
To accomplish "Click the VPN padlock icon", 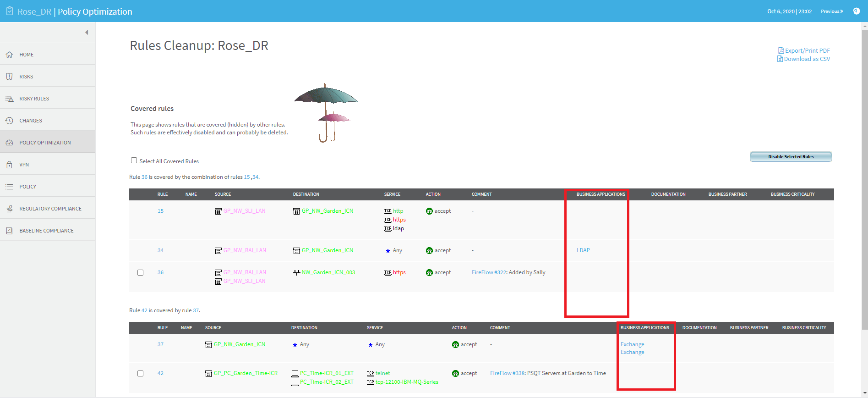I will pyautogui.click(x=9, y=165).
